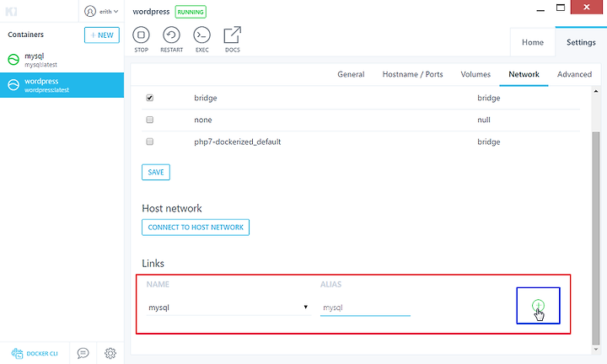Click scrollbar down arrow
607x364 pixels.
click(x=596, y=349)
